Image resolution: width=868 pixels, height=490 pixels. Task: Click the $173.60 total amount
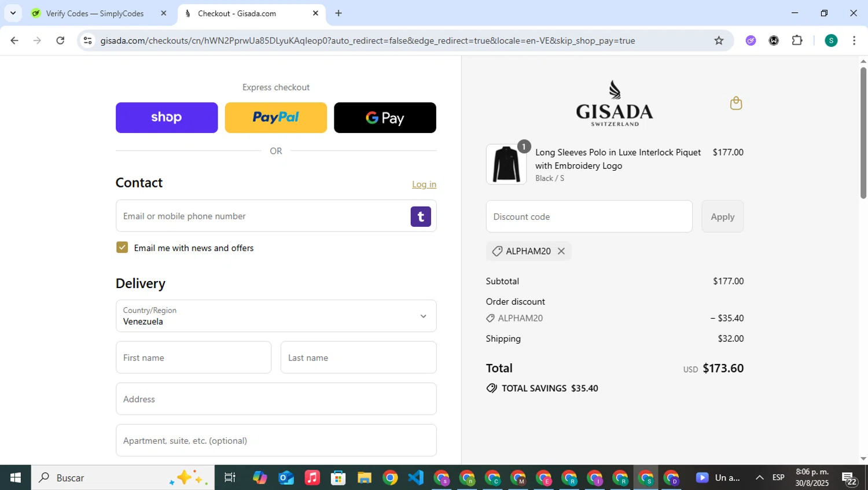723,369
